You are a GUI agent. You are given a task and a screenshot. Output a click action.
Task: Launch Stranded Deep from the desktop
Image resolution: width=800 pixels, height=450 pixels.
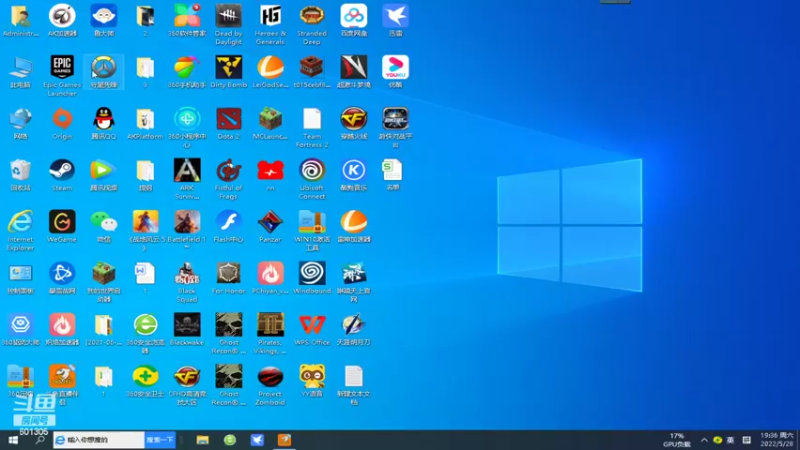312,24
